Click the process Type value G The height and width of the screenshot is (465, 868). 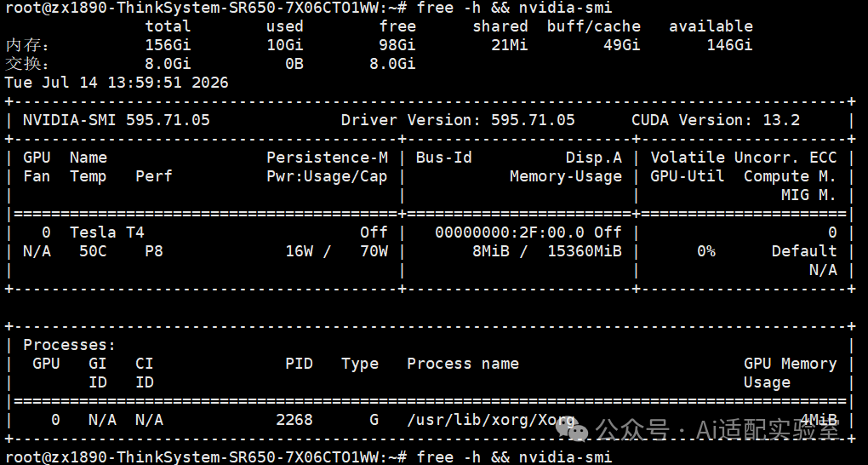pyautogui.click(x=374, y=420)
